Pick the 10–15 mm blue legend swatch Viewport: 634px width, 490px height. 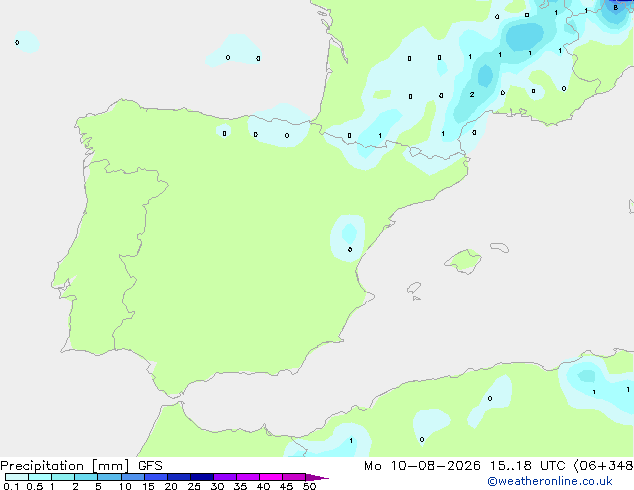click(132, 477)
